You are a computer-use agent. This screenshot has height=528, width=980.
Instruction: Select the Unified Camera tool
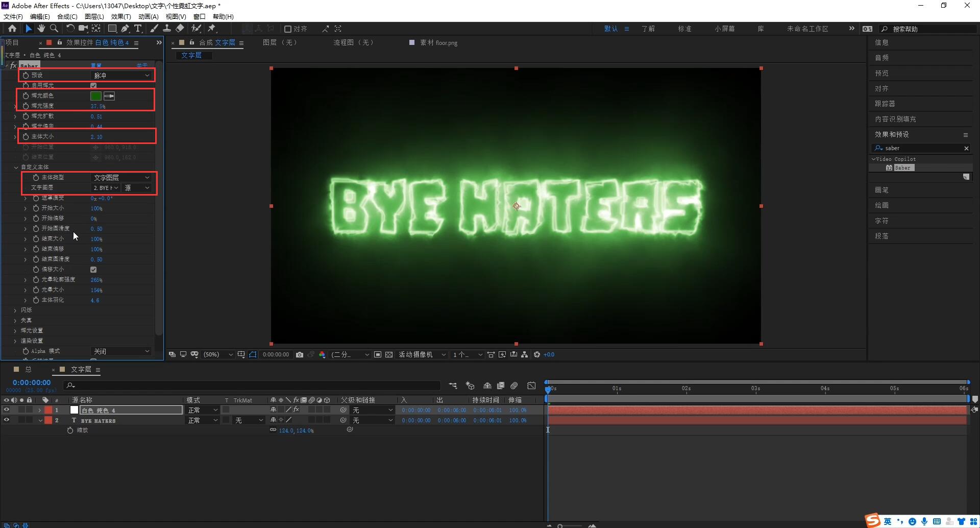[x=83, y=29]
